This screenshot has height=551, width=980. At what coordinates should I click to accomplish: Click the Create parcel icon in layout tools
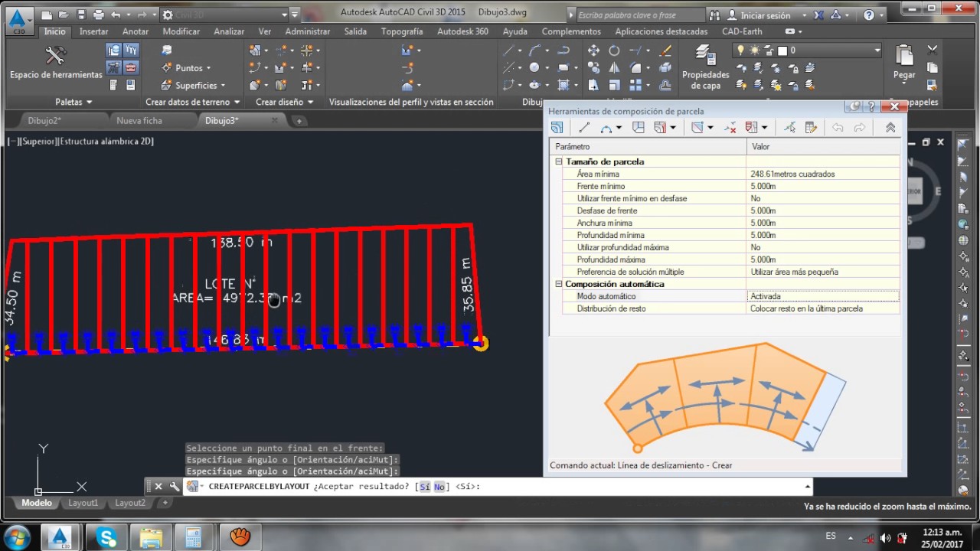click(557, 128)
